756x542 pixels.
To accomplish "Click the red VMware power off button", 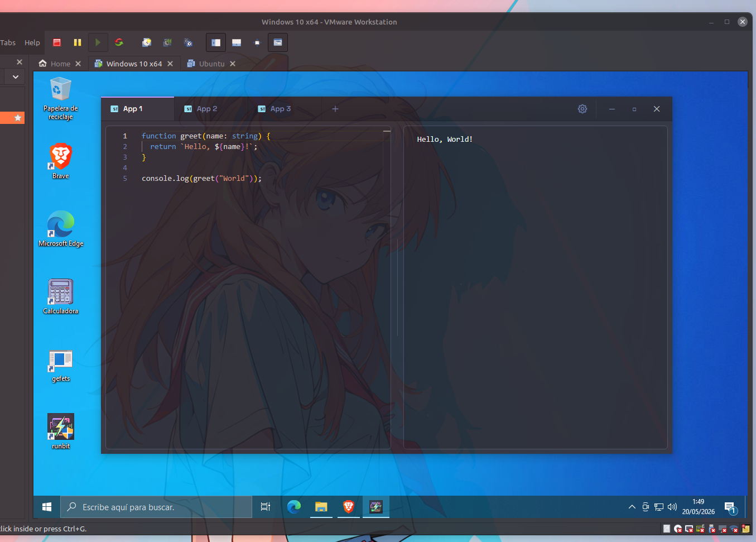I will [x=57, y=42].
